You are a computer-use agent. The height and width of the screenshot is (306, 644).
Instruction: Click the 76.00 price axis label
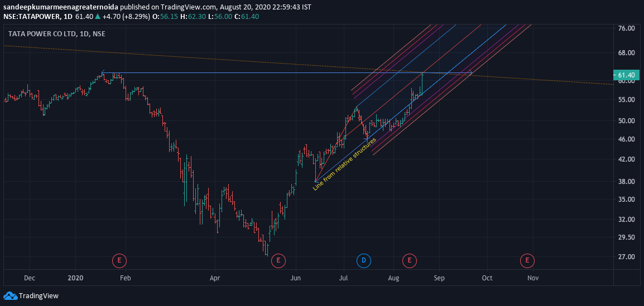coord(627,28)
